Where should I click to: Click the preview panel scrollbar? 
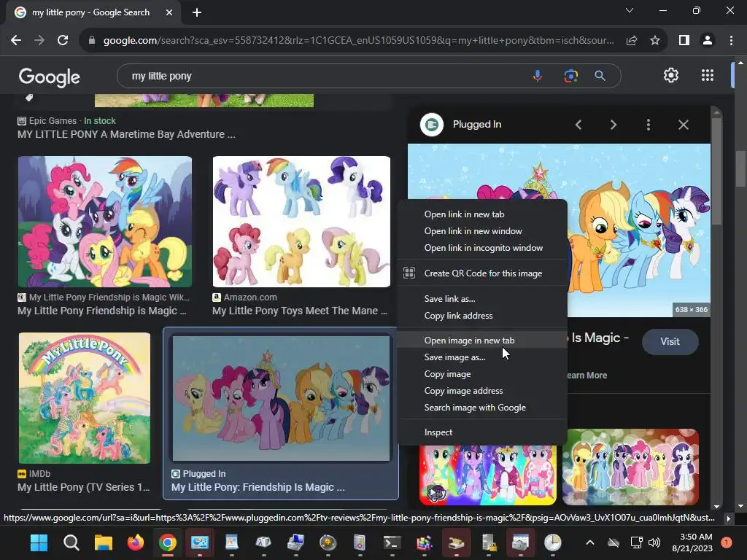716,171
